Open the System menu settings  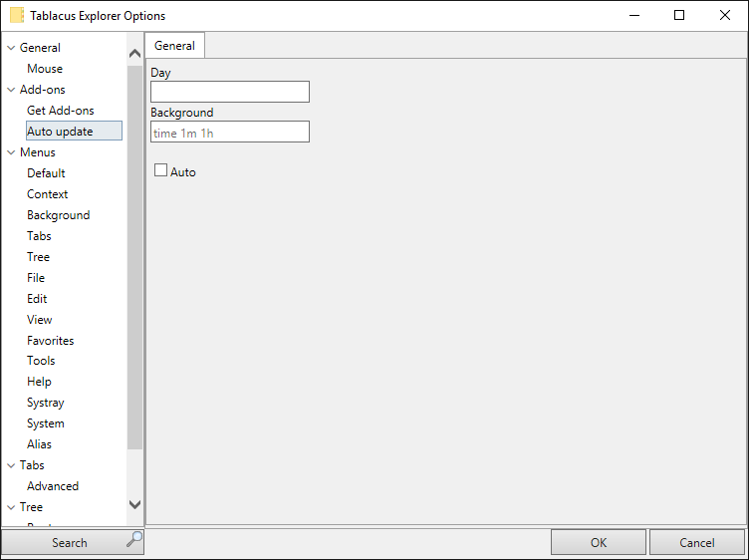(x=46, y=423)
